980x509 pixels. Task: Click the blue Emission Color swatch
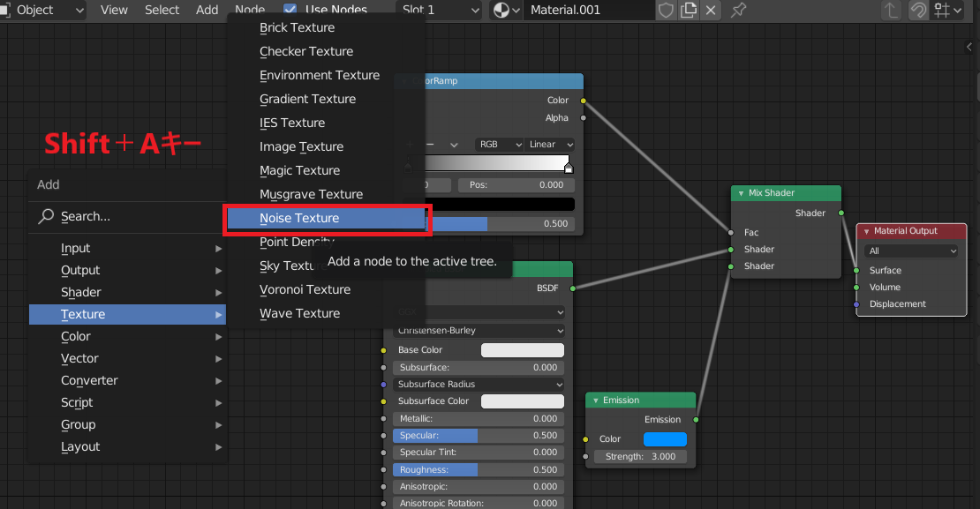(665, 439)
